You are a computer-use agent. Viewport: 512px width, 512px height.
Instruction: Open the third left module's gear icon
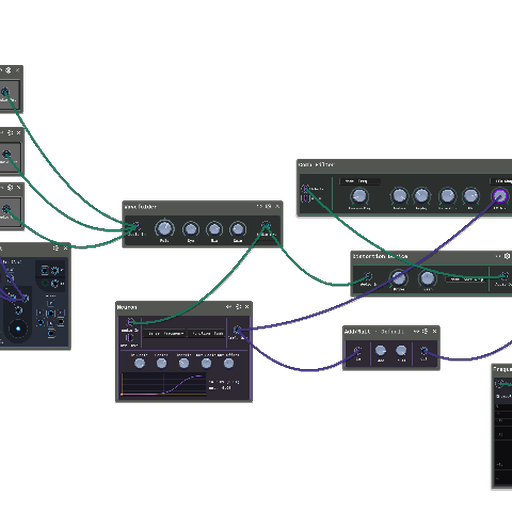[10, 188]
